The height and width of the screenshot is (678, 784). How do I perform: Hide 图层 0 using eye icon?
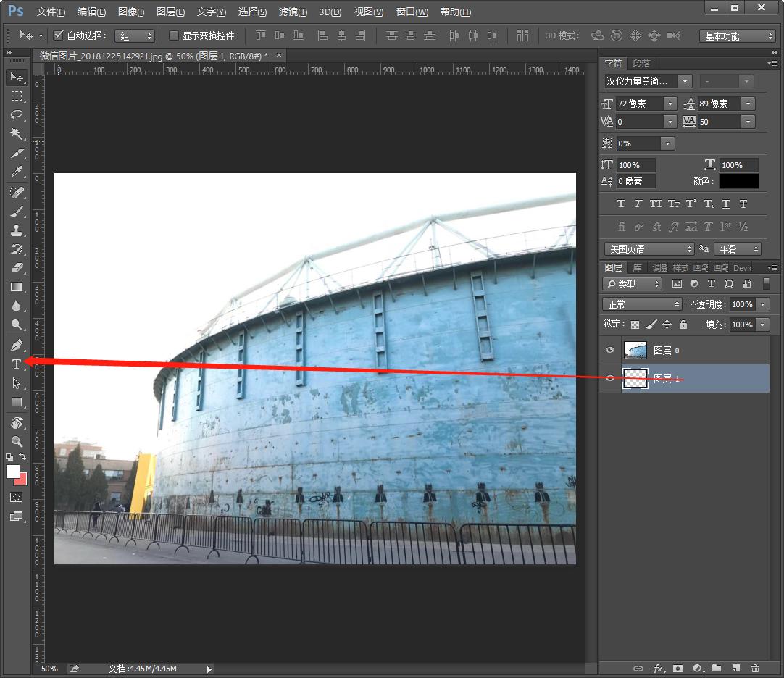610,351
